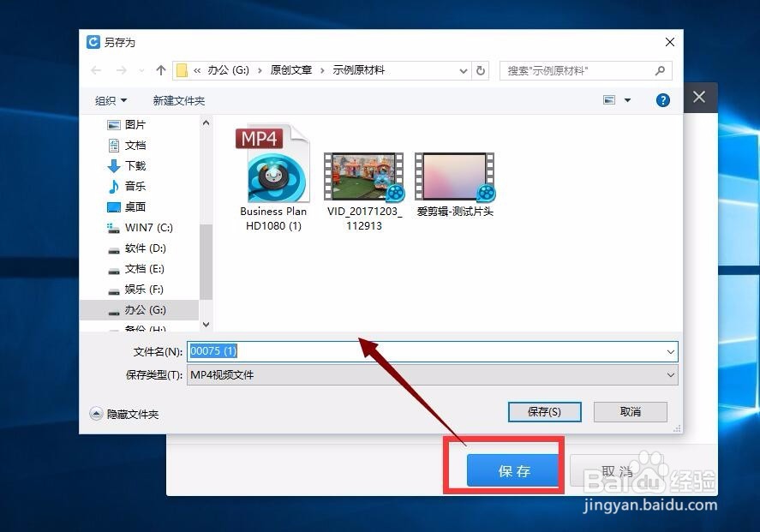
Task: Click the folder icon in address bar
Action: click(182, 71)
